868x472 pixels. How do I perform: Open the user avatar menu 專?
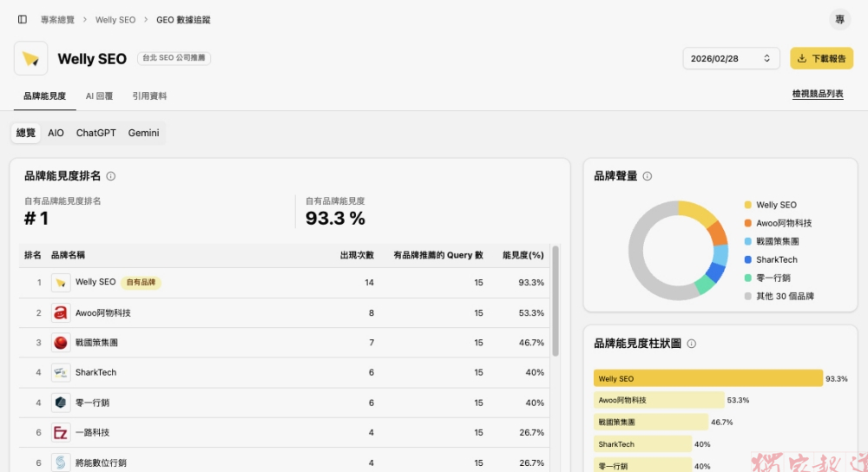click(x=839, y=19)
